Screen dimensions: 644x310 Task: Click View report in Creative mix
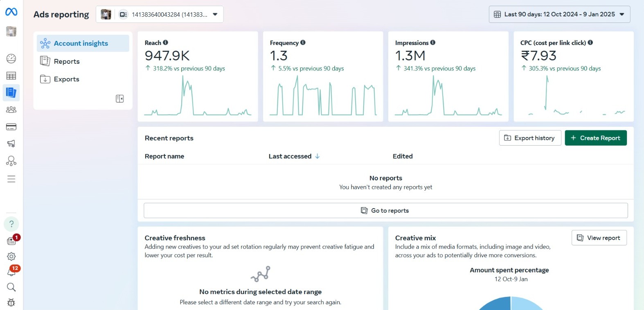(x=599, y=238)
